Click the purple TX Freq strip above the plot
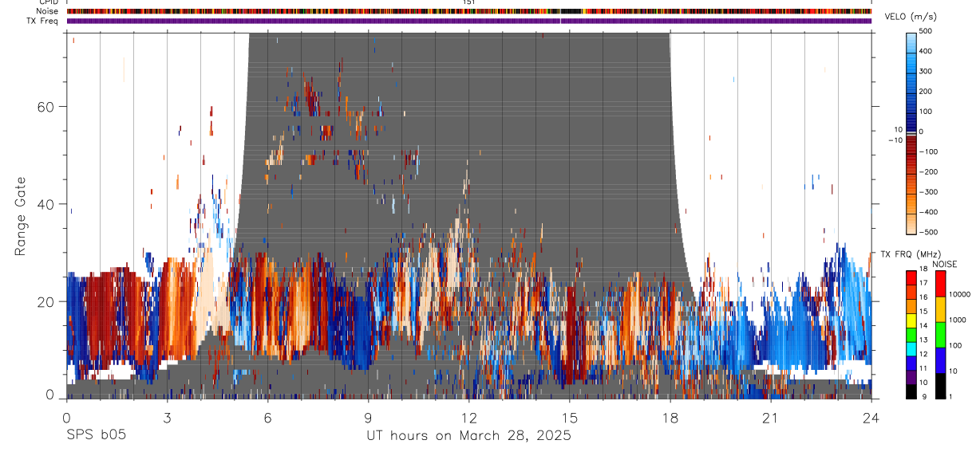The image size is (980, 452). coord(469,21)
